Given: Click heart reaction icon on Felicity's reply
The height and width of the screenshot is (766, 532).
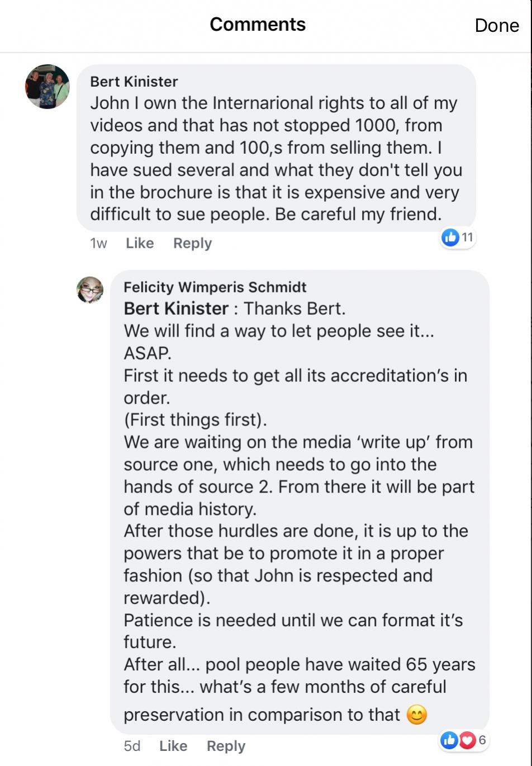Looking at the screenshot, I should [x=466, y=740].
